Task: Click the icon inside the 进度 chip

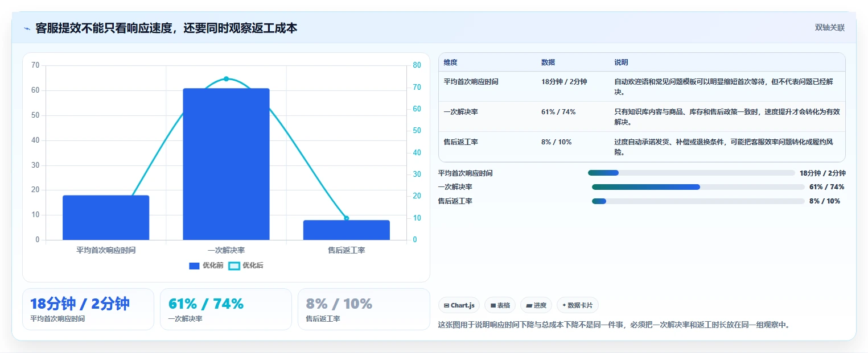Action: point(529,306)
